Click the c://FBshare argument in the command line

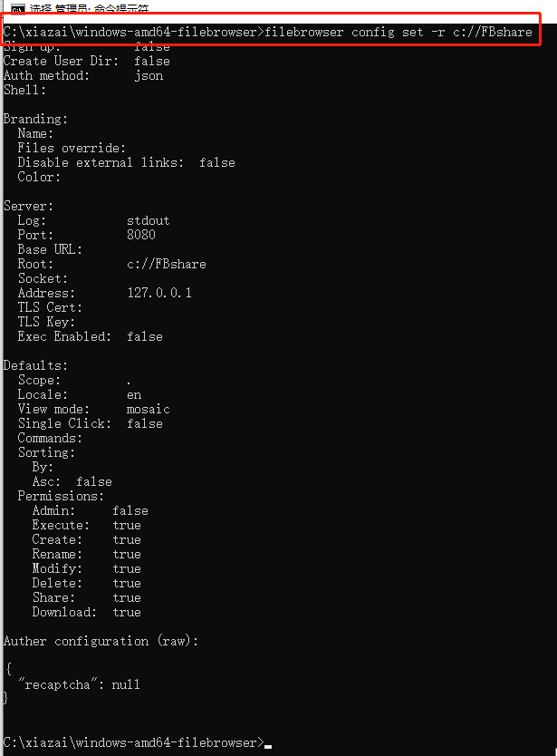click(493, 33)
